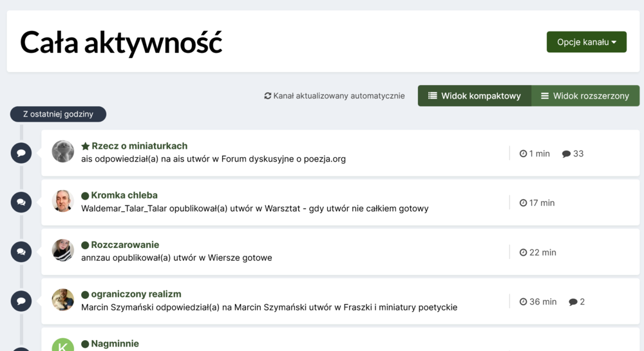Click the star icon beside Rzecz o miniaturkach
The height and width of the screenshot is (351, 644).
(x=85, y=146)
